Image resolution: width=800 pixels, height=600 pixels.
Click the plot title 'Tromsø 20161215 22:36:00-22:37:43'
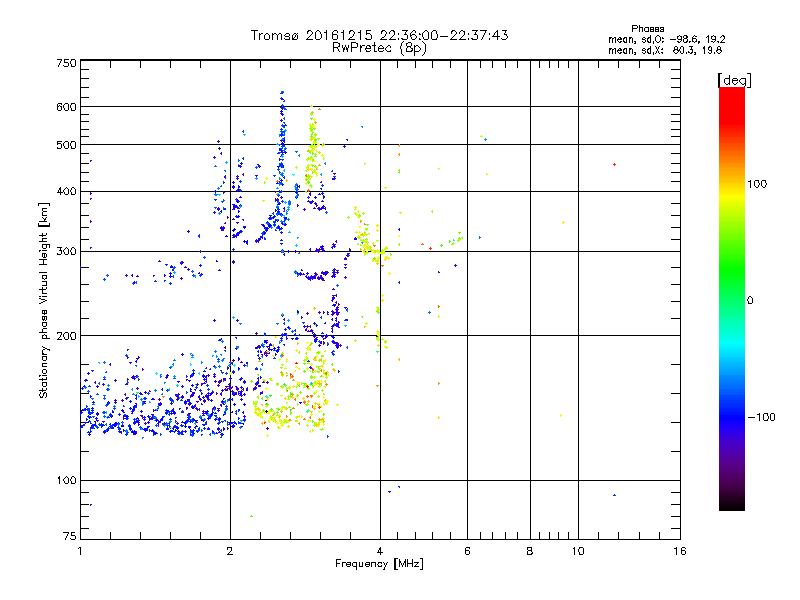tap(379, 35)
